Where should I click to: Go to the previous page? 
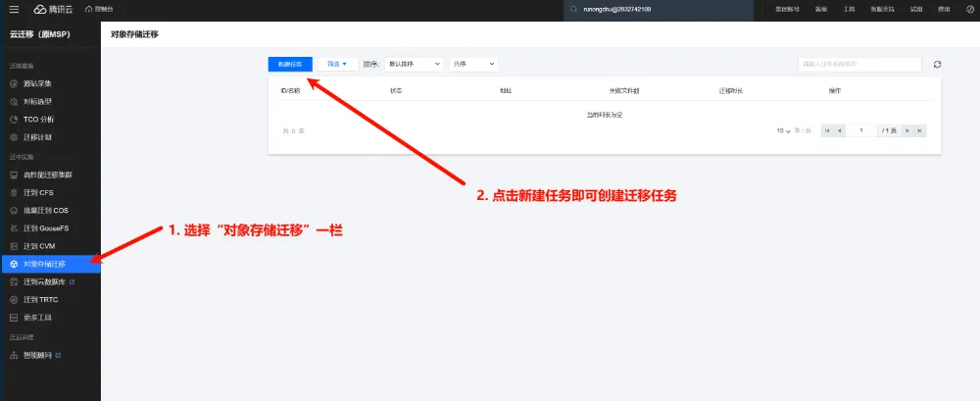840,130
